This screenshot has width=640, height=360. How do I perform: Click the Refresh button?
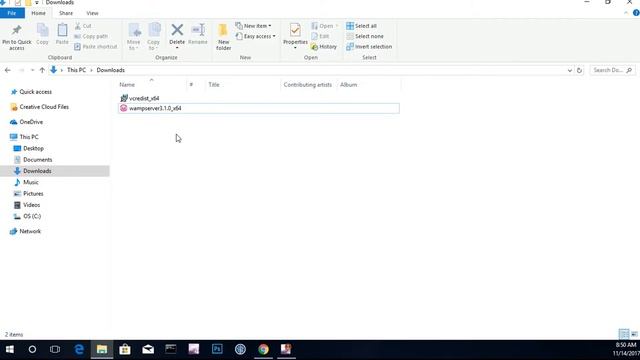[579, 70]
